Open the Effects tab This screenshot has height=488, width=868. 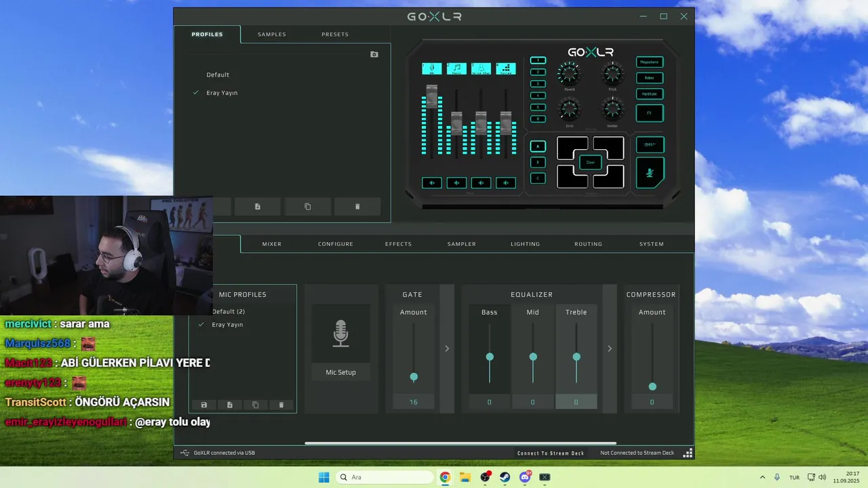(398, 244)
